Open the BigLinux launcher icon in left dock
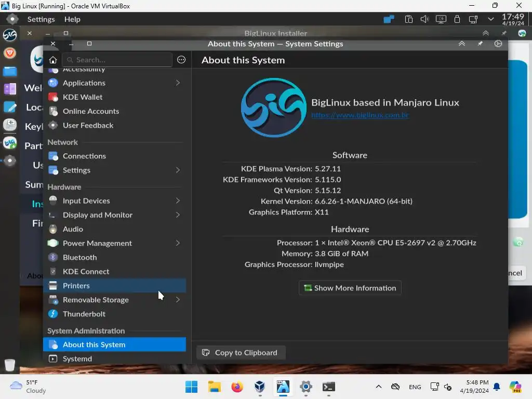This screenshot has width=532, height=399. coord(10,35)
